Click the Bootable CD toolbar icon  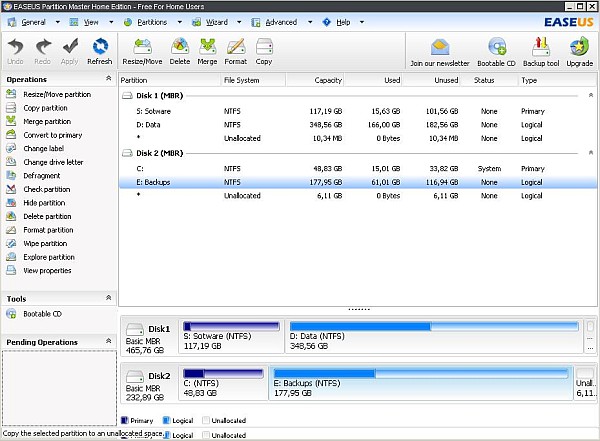pos(497,52)
